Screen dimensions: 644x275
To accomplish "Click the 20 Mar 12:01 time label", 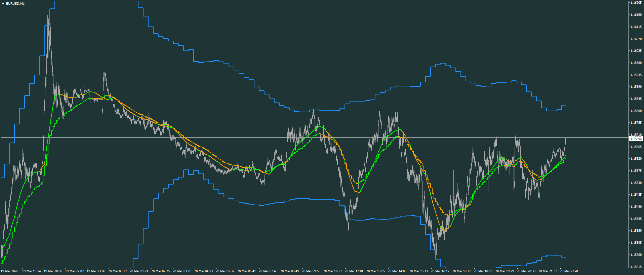I will (354, 271).
